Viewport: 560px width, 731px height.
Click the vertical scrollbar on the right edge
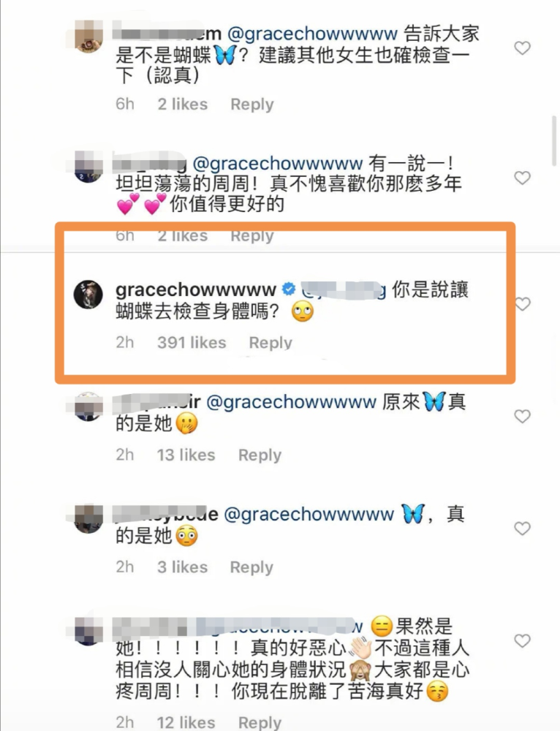553,141
